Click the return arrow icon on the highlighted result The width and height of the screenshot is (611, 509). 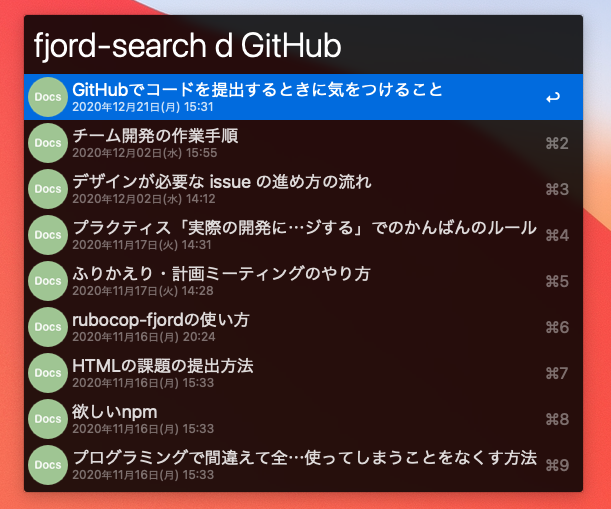[x=553, y=97]
